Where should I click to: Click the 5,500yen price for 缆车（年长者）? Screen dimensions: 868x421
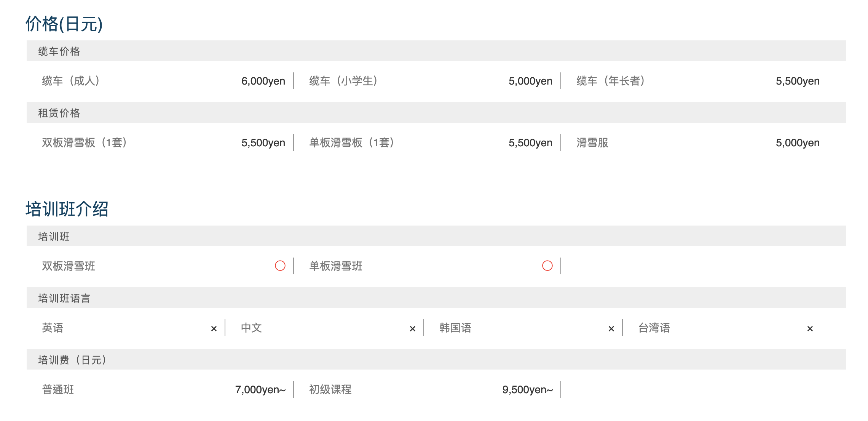coord(798,81)
